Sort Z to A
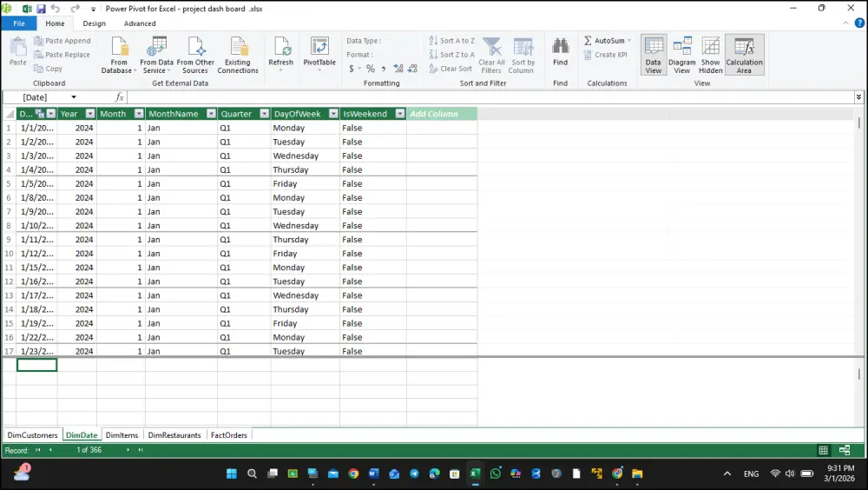 (451, 55)
